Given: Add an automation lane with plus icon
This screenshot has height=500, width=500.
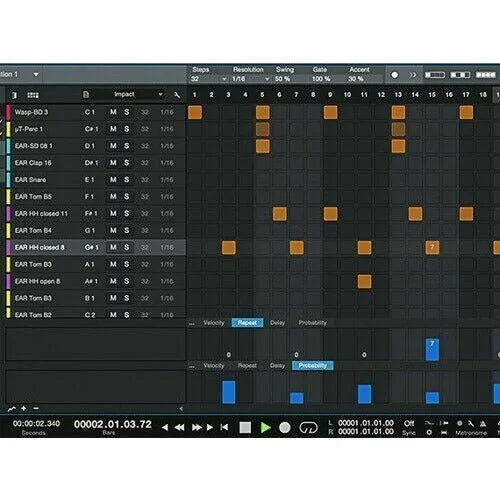Looking at the screenshot, I should coord(24,408).
